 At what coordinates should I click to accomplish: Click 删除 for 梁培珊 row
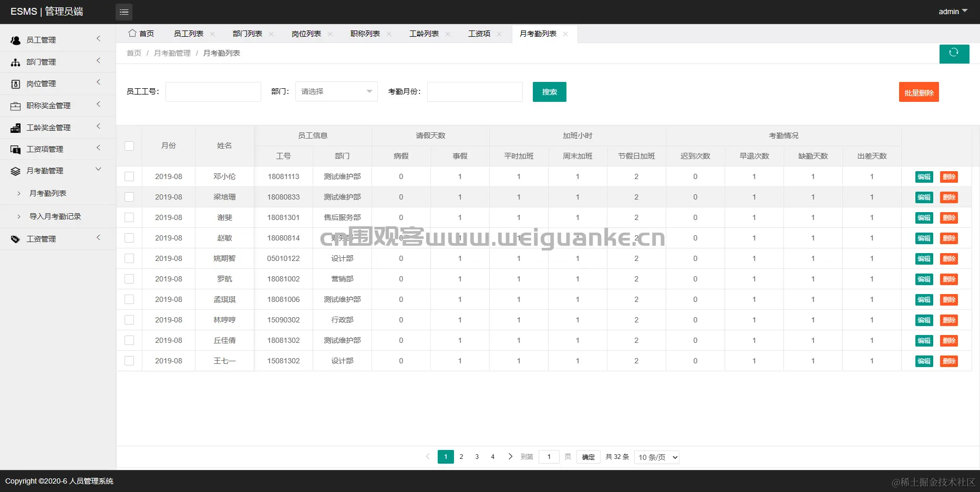[x=949, y=197]
